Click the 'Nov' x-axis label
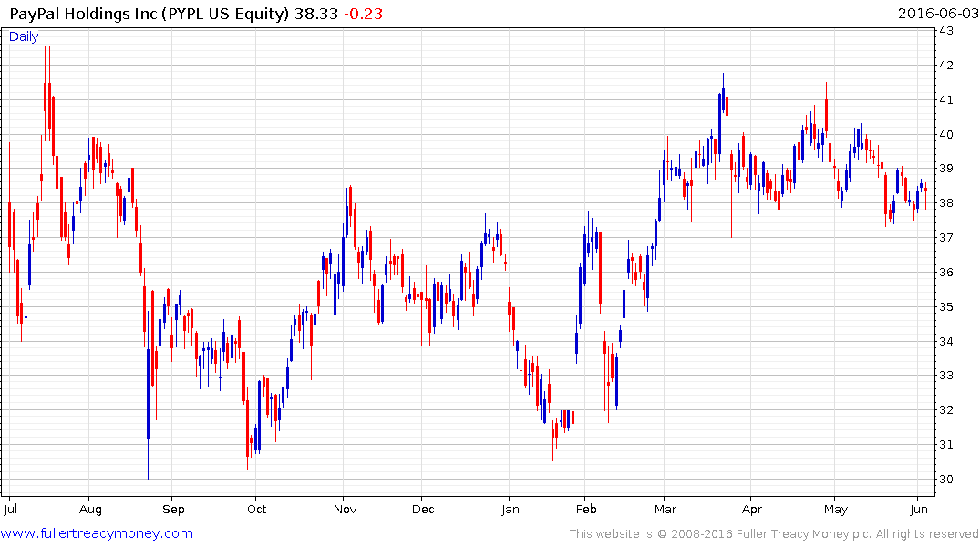 point(345,509)
